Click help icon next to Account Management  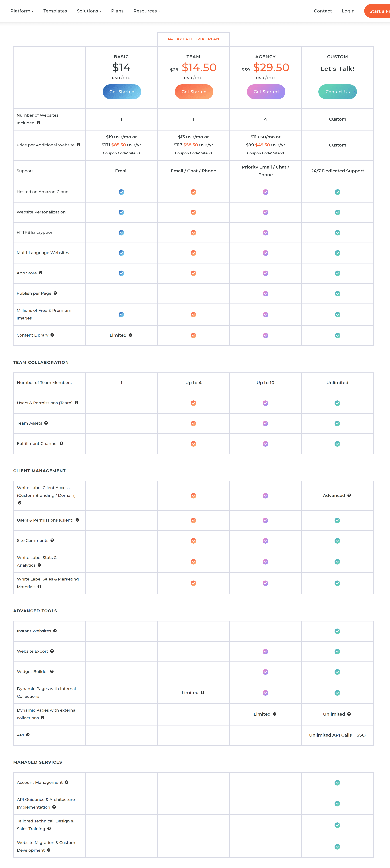66,782
